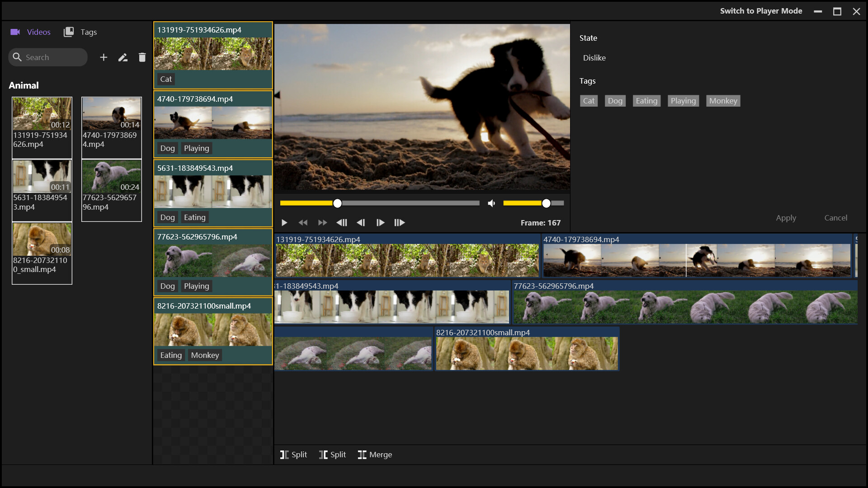Click Monkey tag on 8216-207321100small.mp4 card

pos(205,355)
